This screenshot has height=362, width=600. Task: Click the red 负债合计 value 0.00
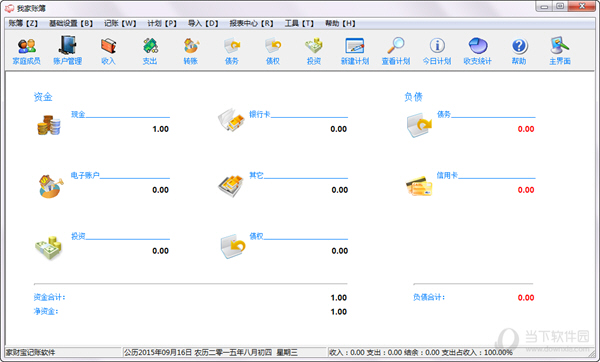coord(526,297)
